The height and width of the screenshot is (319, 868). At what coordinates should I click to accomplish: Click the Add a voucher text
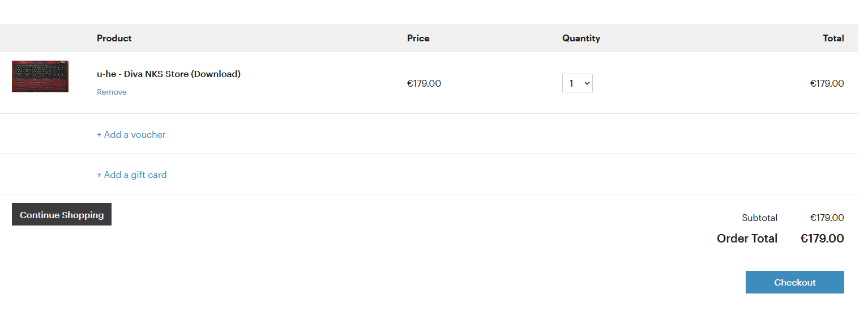135,135
